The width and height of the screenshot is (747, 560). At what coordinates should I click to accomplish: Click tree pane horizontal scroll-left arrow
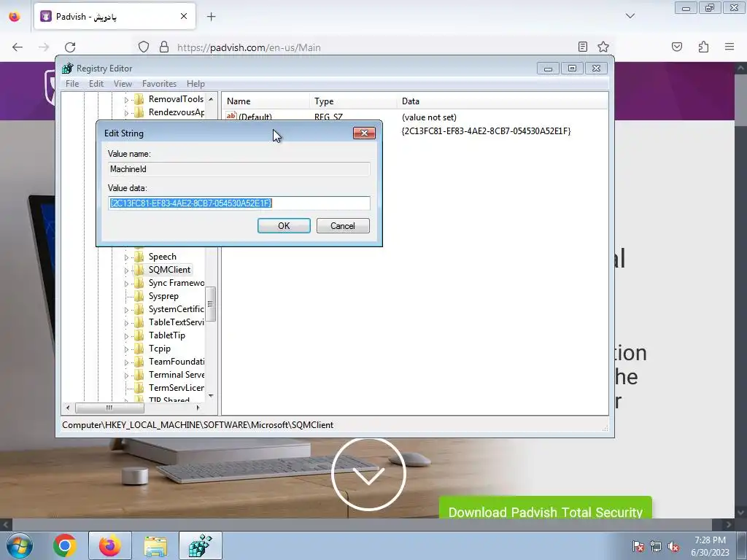tap(68, 408)
